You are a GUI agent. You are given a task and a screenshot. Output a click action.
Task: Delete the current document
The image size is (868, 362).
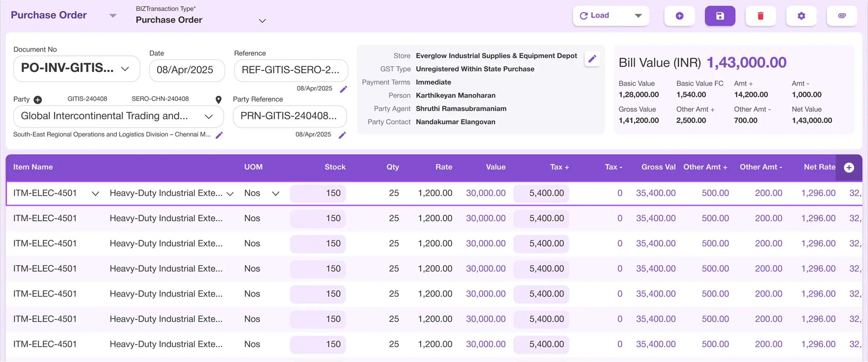[x=761, y=16]
